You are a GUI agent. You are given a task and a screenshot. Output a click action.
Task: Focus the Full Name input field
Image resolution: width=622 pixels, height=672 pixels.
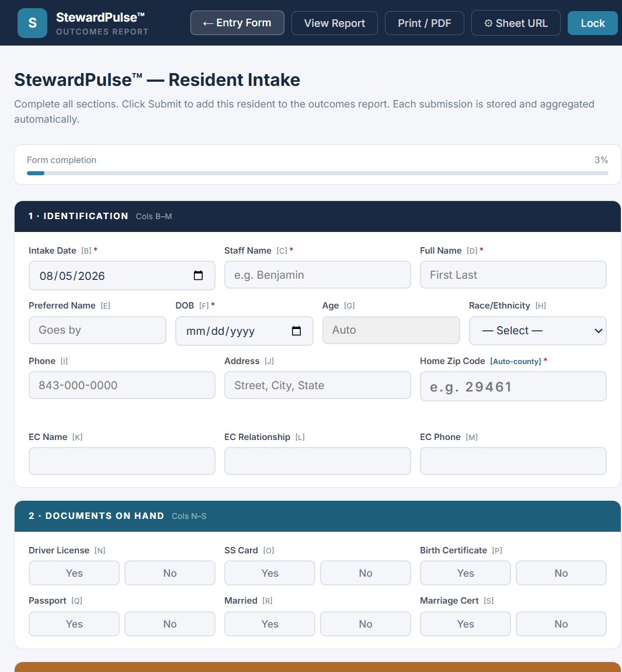tap(513, 275)
